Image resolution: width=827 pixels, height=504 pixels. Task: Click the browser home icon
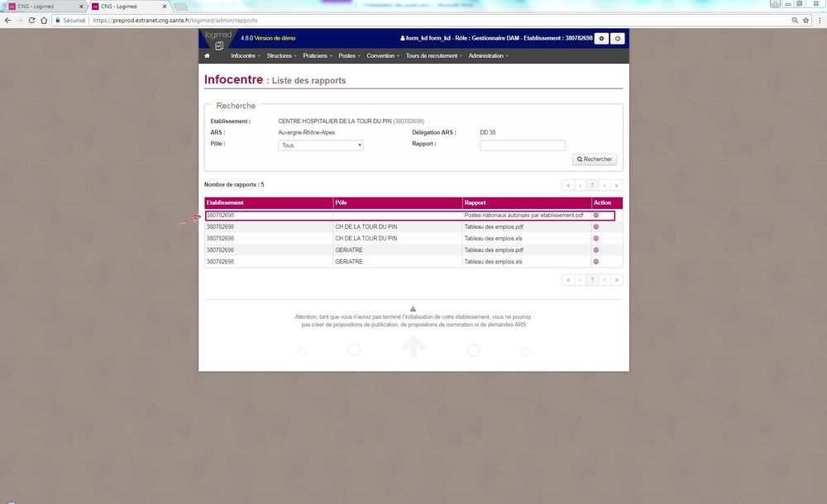[x=44, y=20]
